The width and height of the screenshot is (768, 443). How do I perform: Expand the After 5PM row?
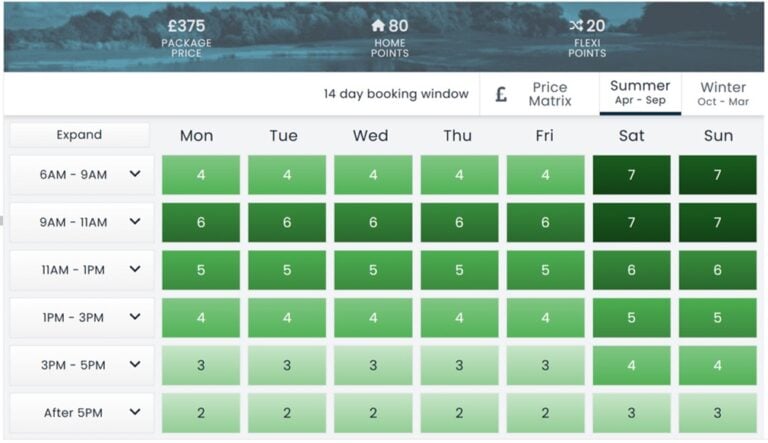click(135, 413)
